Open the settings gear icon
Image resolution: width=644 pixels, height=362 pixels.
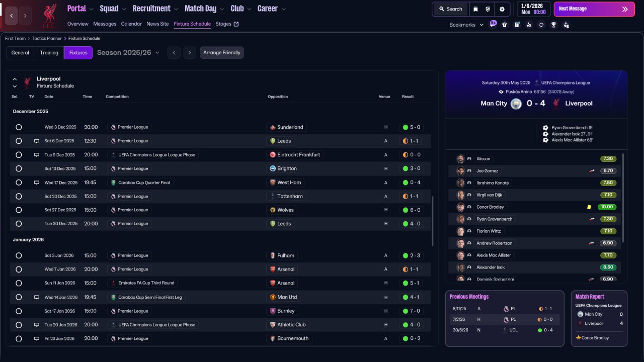pos(502,9)
